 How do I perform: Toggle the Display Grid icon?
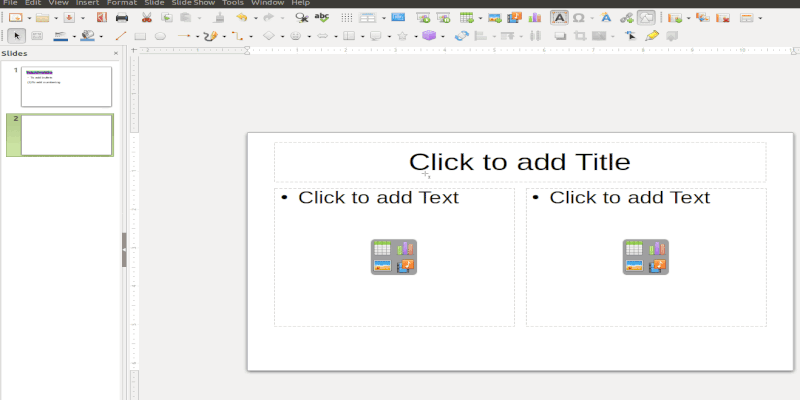click(x=347, y=18)
